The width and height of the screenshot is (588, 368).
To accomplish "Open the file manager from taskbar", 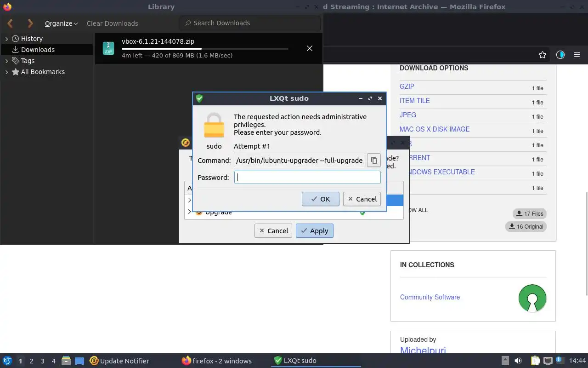I will point(66,361).
